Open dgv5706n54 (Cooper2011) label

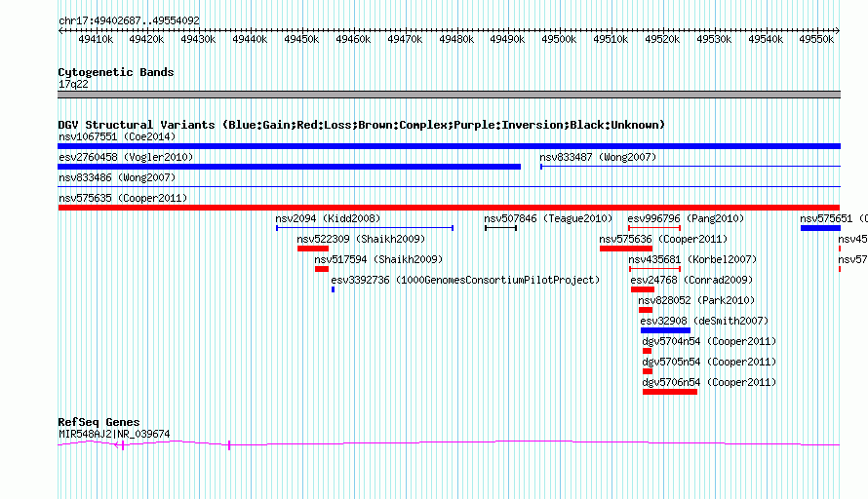709,382
